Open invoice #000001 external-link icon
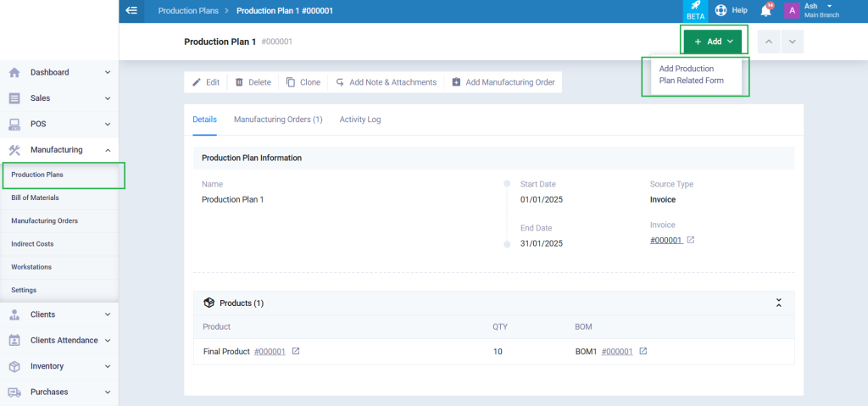868x406 pixels. tap(690, 240)
